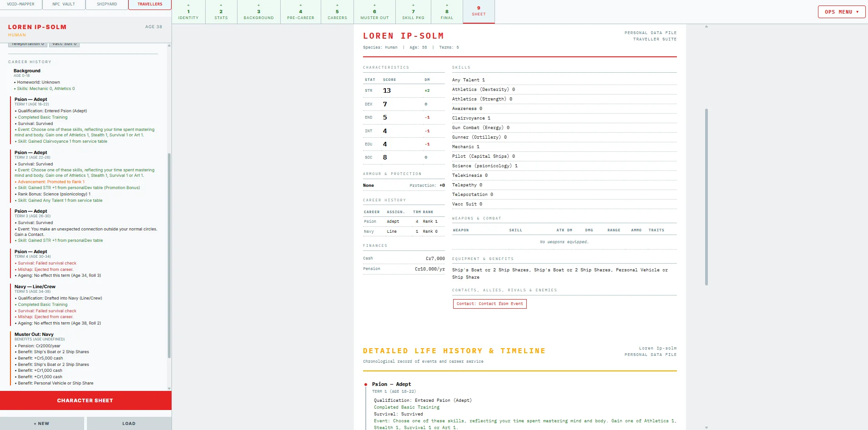Click the AGE 38 label
Image resolution: width=868 pixels, height=430 pixels.
(x=154, y=27)
